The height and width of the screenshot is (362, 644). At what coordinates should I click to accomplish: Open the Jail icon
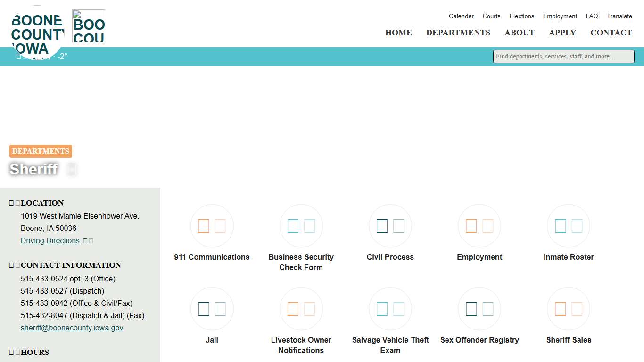(212, 309)
